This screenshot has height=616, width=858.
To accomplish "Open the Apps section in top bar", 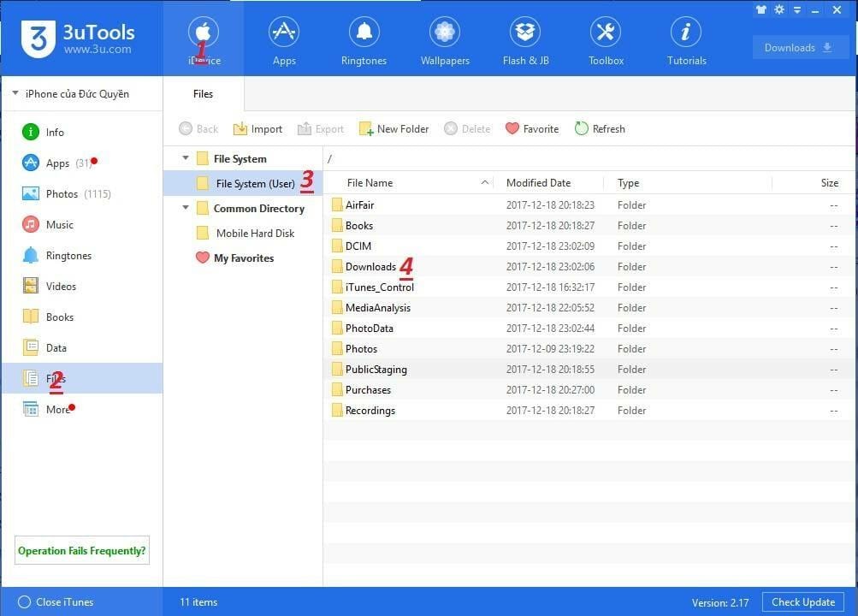I will pos(284,40).
